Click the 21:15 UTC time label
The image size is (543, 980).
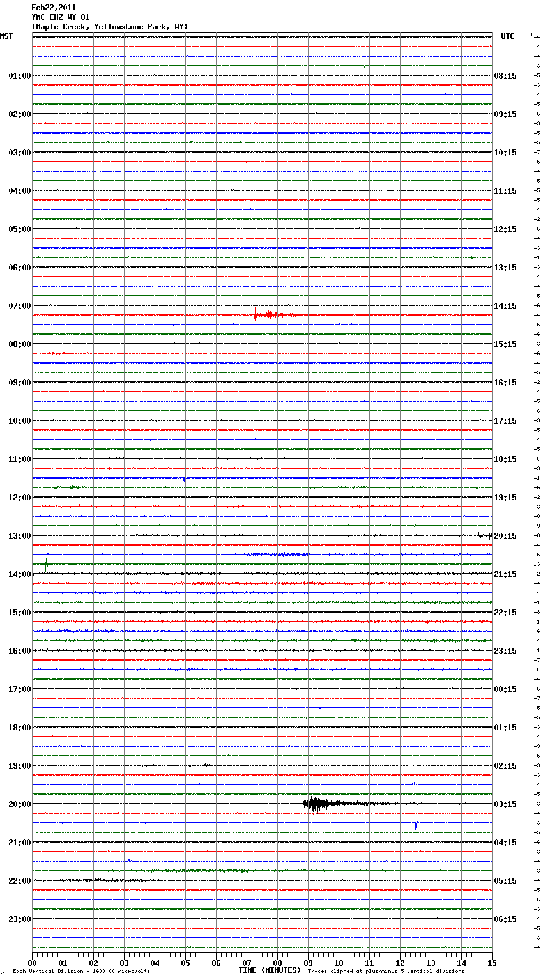(505, 574)
